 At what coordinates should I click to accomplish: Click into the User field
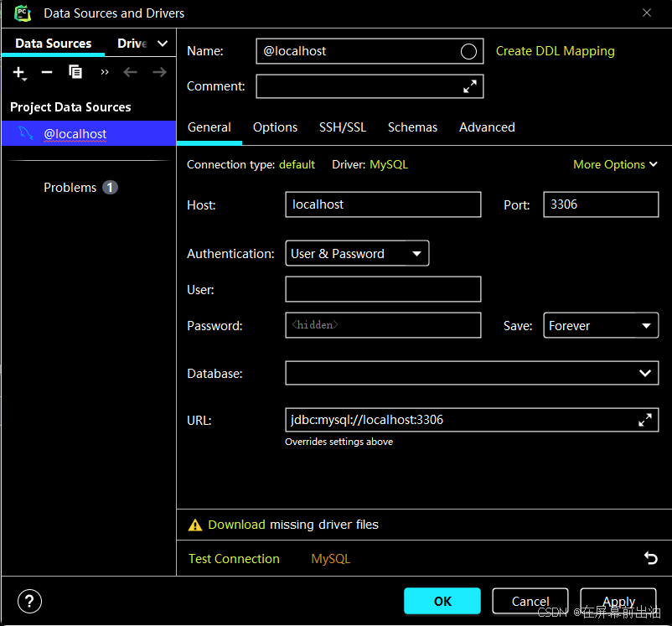pyautogui.click(x=383, y=289)
